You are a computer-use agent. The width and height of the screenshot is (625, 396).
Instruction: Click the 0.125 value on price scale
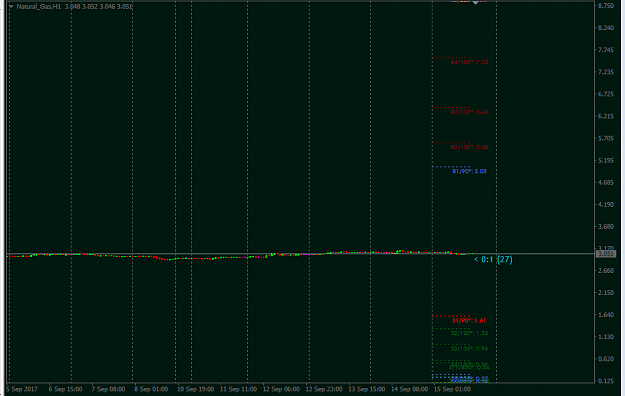click(x=606, y=381)
